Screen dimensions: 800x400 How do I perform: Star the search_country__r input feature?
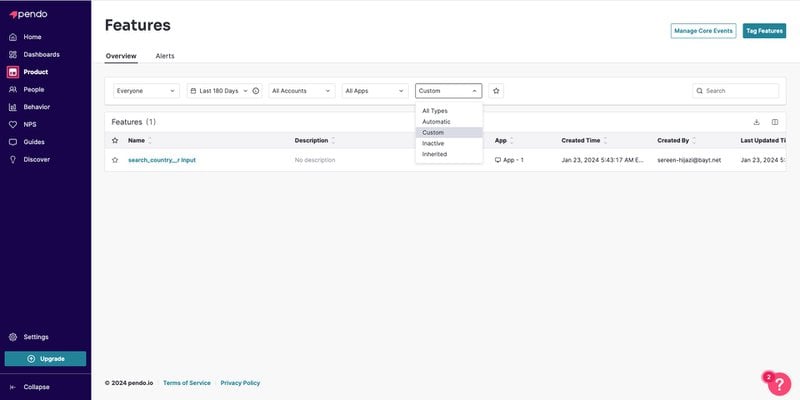click(115, 160)
